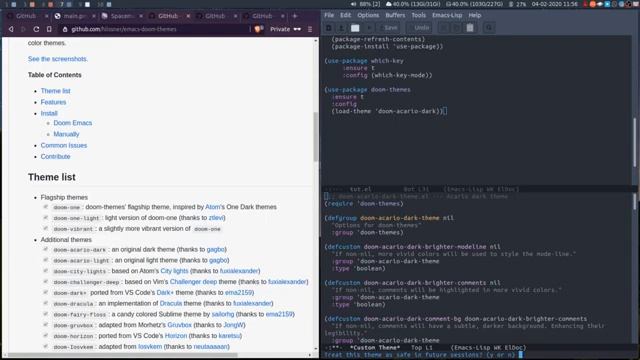Open See the screenshots link
The height and width of the screenshot is (360, 640).
click(x=58, y=59)
